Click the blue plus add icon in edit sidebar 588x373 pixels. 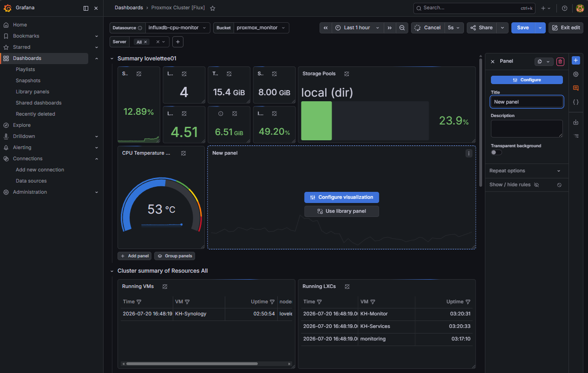pos(576,60)
